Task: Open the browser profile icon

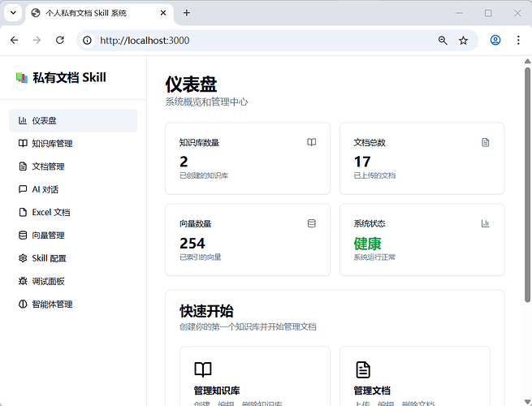Action: [x=495, y=40]
